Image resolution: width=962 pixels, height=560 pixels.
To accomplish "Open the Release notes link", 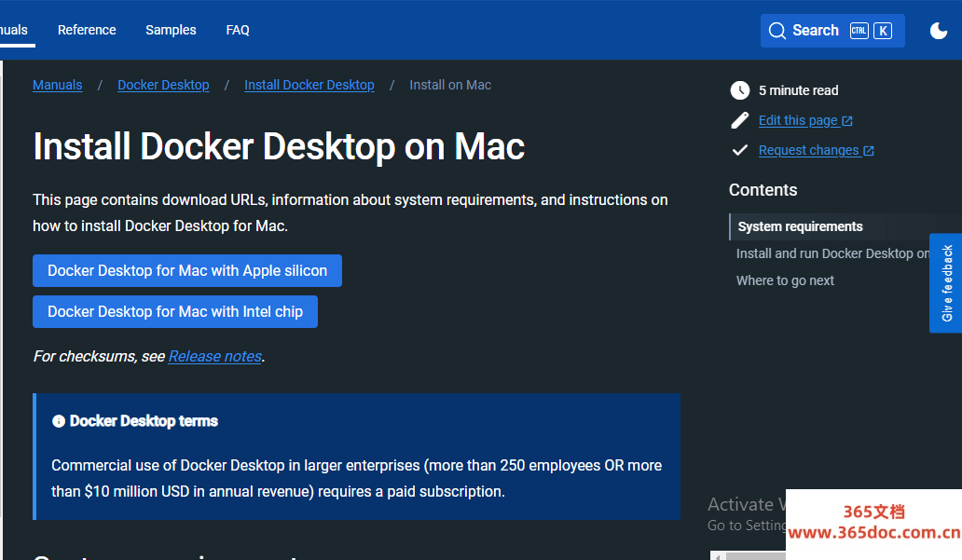I will tap(214, 356).
